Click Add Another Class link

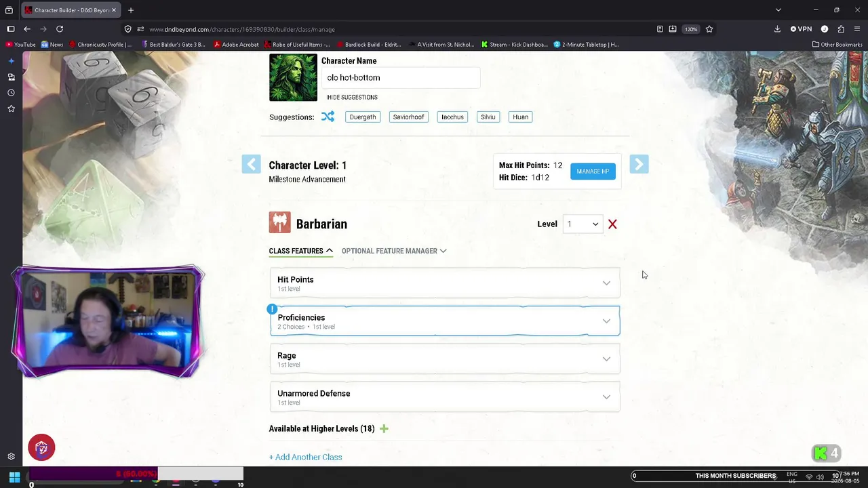(305, 457)
